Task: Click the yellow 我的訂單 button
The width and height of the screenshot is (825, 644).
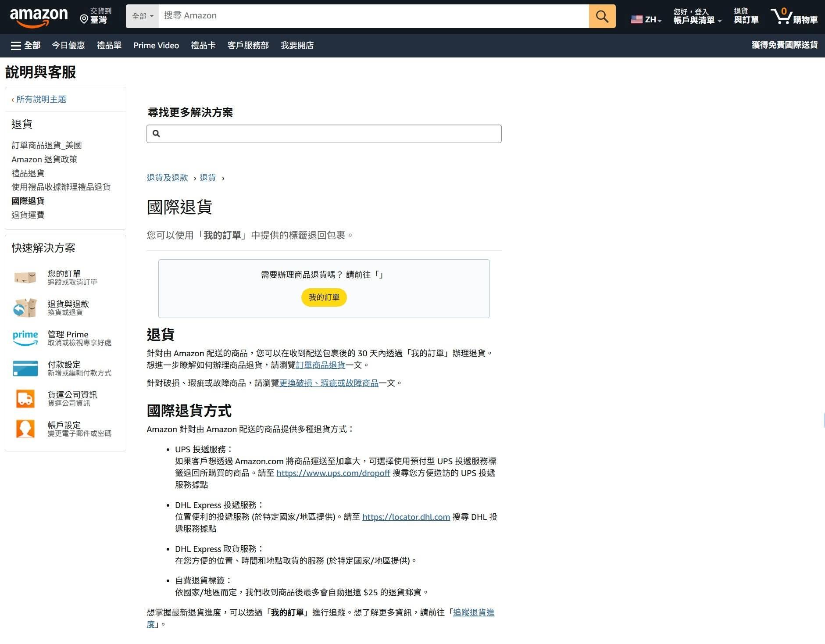Action: point(324,297)
